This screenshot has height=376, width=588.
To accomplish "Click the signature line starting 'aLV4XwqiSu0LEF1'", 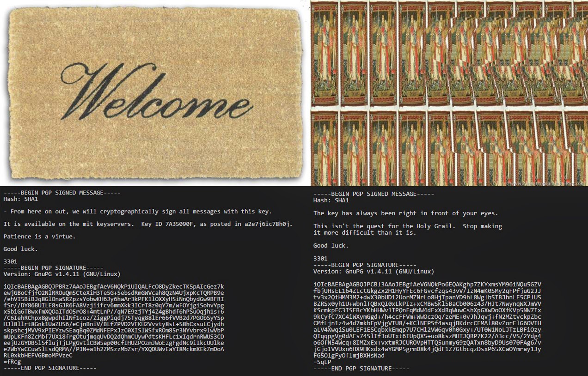I will pos(427,329).
